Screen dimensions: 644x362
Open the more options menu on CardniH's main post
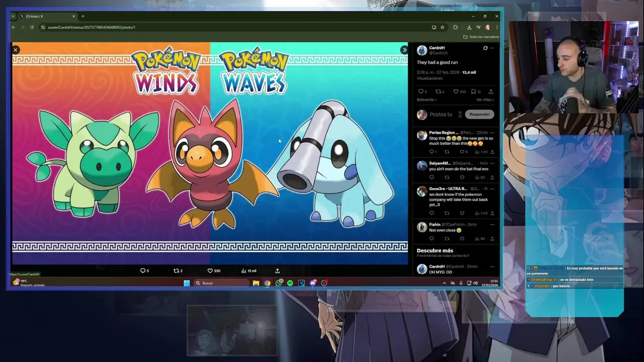(x=492, y=48)
